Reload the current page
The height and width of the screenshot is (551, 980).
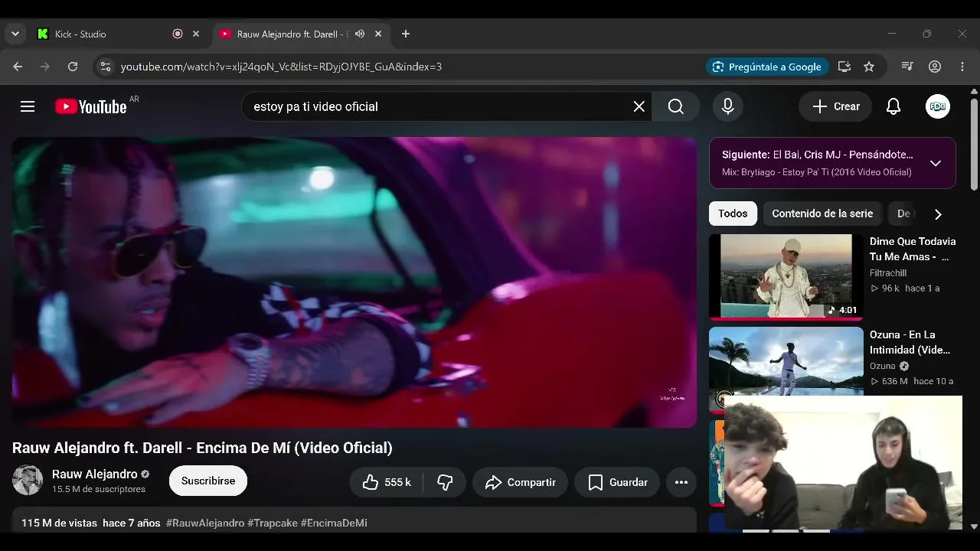point(73,67)
